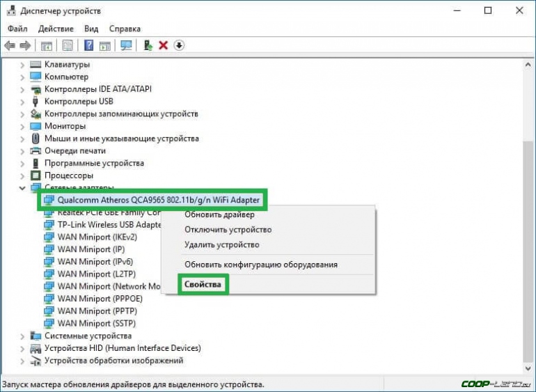Select TP-Link Wireless USB Adapter

(x=109, y=225)
